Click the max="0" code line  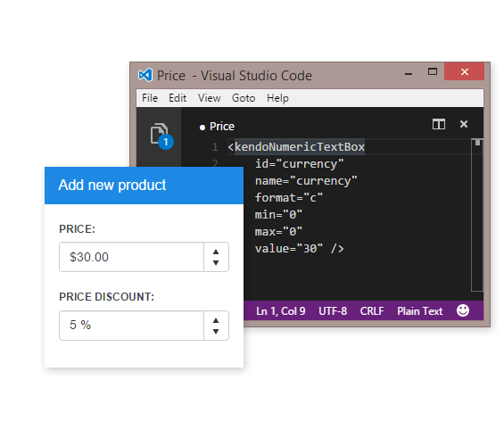278,232
